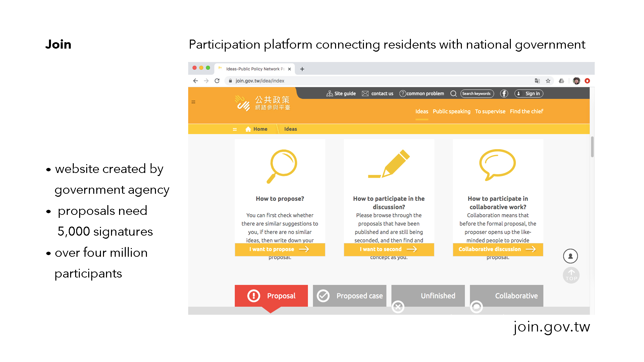Select the Find the chief menu item
The image size is (644, 362).
526,111
